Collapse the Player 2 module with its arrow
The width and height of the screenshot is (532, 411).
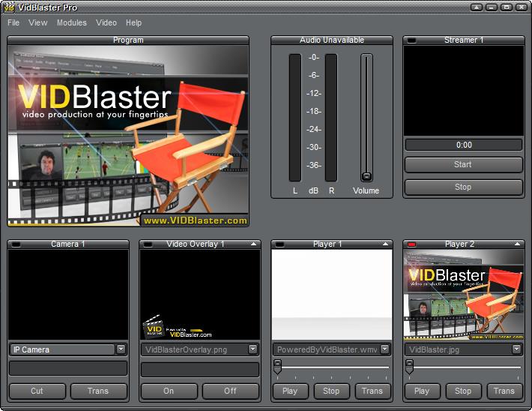point(518,244)
